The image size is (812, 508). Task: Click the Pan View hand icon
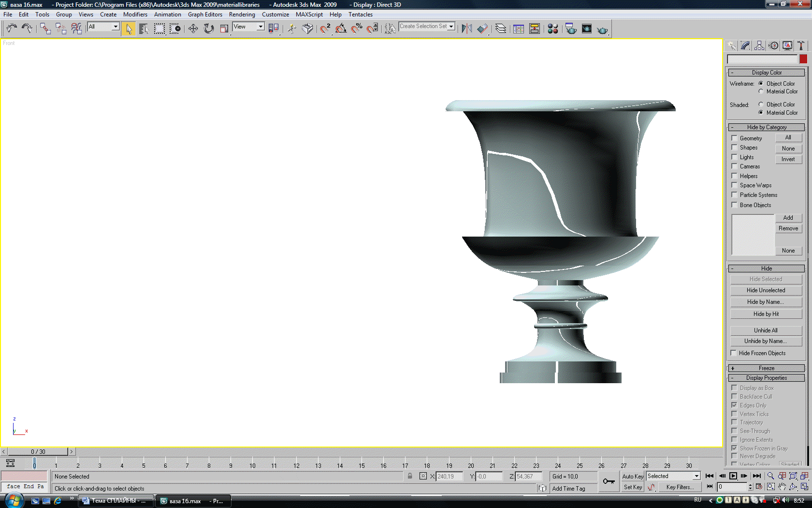782,487
